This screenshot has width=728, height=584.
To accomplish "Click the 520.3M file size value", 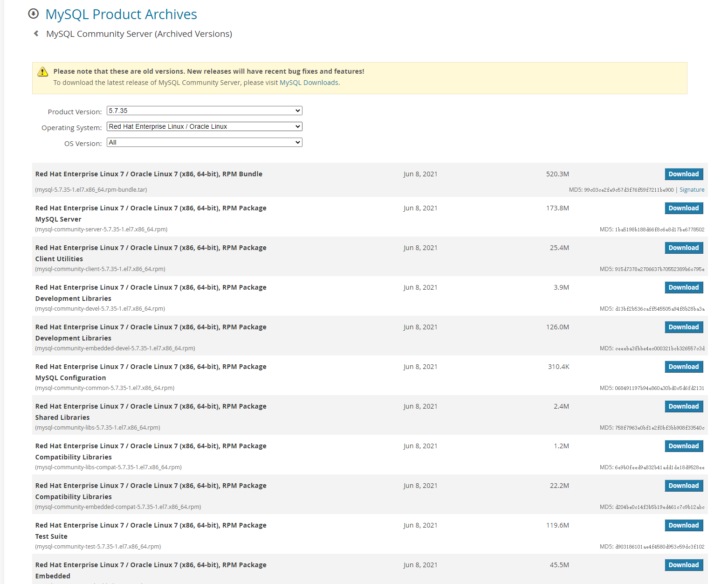I will 557,174.
